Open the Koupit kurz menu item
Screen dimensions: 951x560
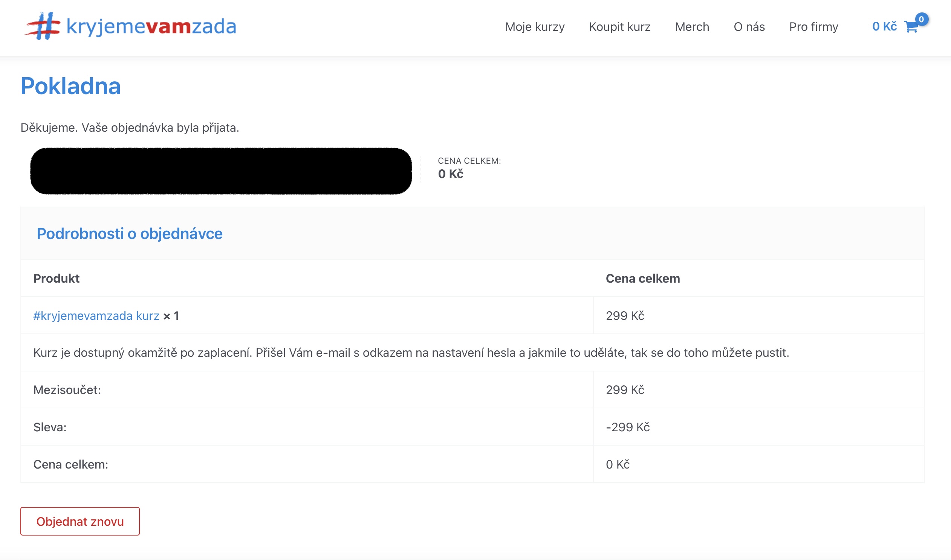[x=620, y=27]
